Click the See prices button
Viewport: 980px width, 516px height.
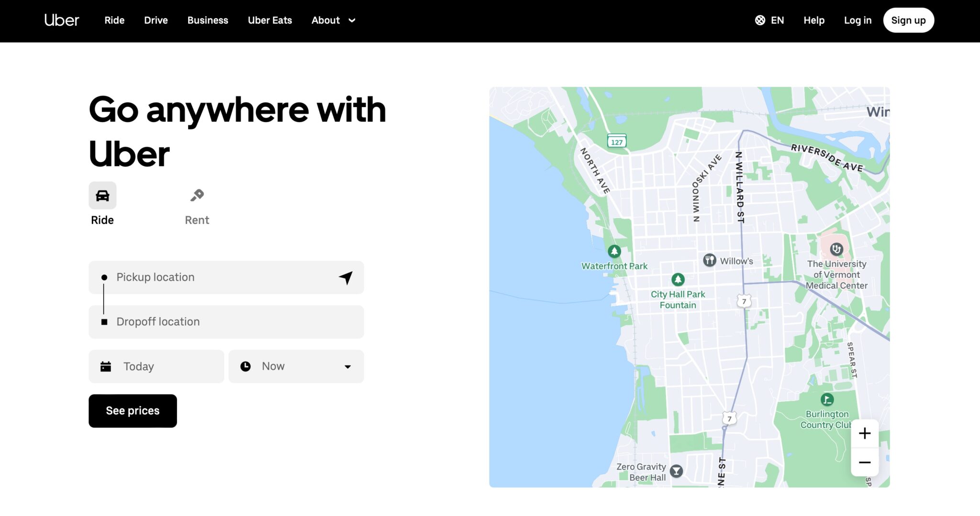pos(133,411)
